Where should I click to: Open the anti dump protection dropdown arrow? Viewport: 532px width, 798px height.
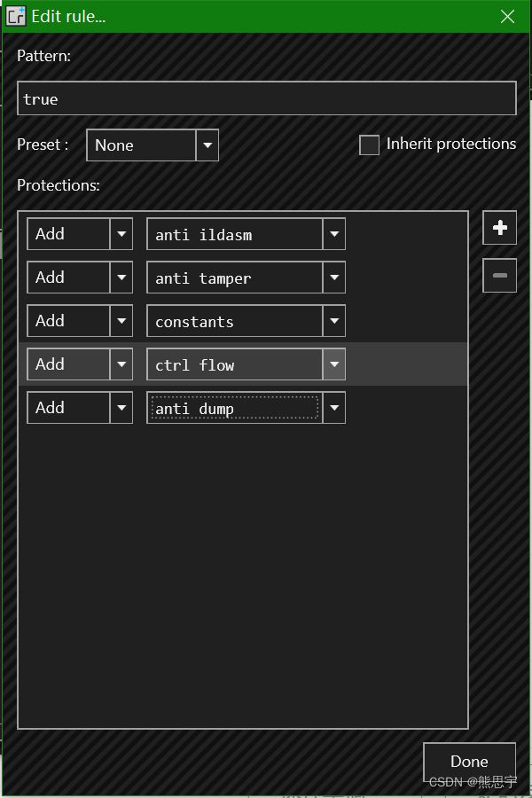pos(334,407)
